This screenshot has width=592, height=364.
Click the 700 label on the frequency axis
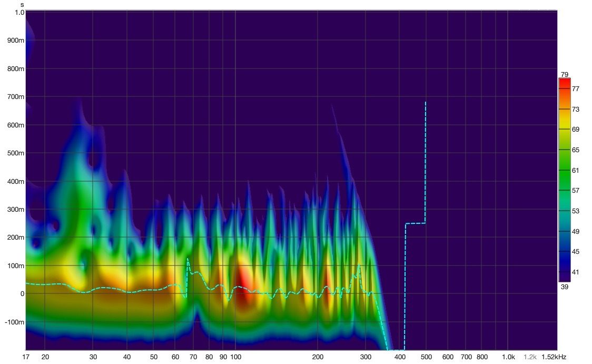pos(466,357)
